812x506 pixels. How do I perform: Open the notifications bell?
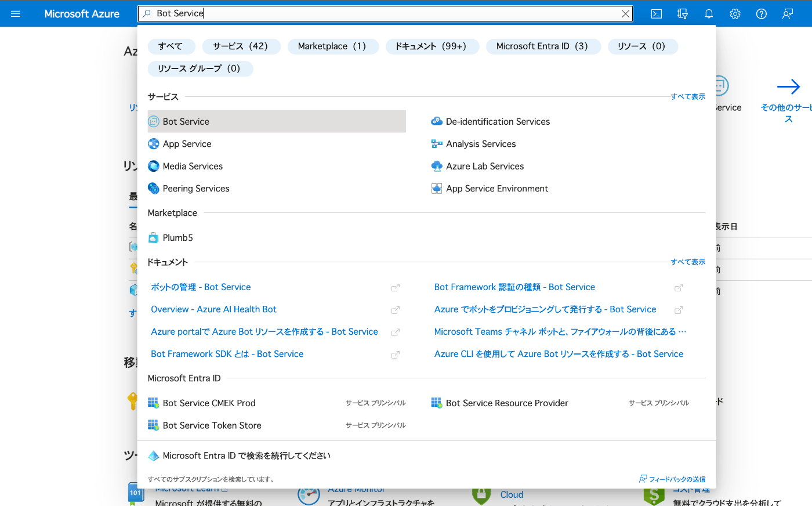point(709,14)
